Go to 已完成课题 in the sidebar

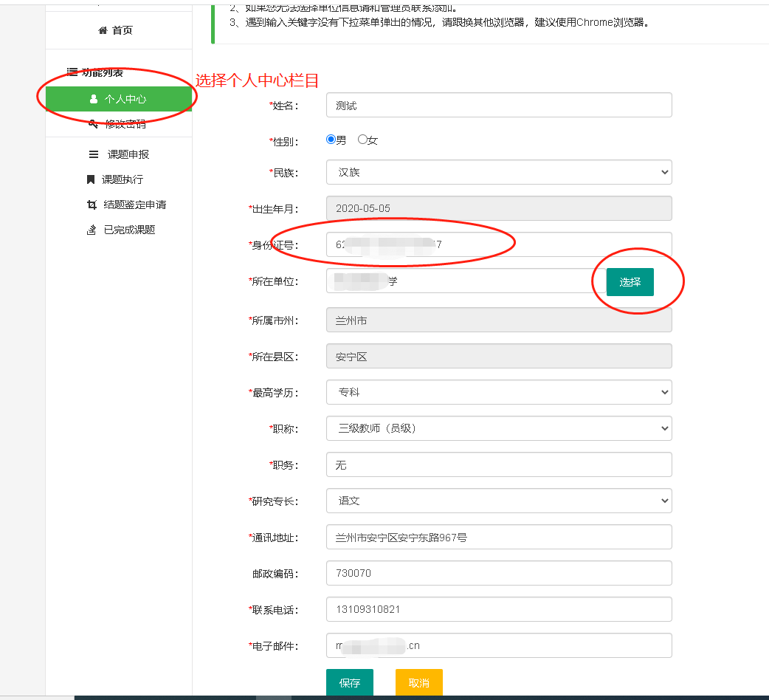click(129, 230)
